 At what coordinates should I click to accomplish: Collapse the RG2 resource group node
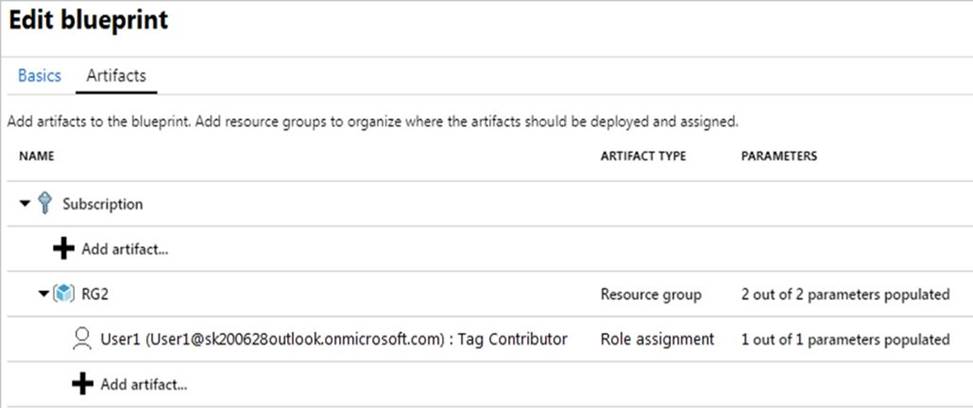point(43,294)
